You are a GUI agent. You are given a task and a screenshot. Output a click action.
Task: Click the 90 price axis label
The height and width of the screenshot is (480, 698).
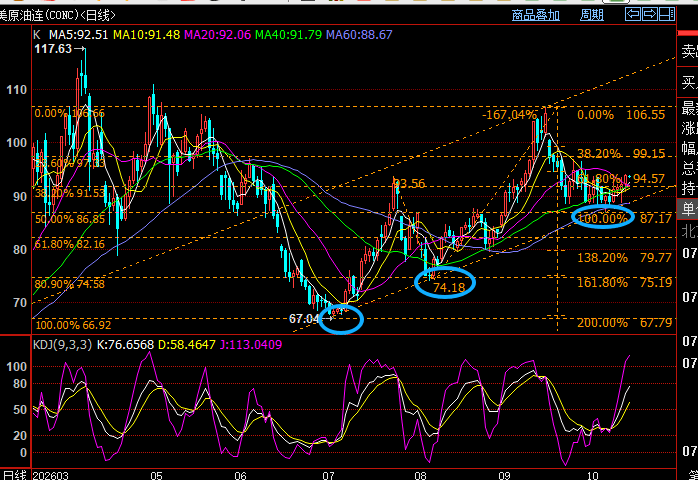click(20, 197)
